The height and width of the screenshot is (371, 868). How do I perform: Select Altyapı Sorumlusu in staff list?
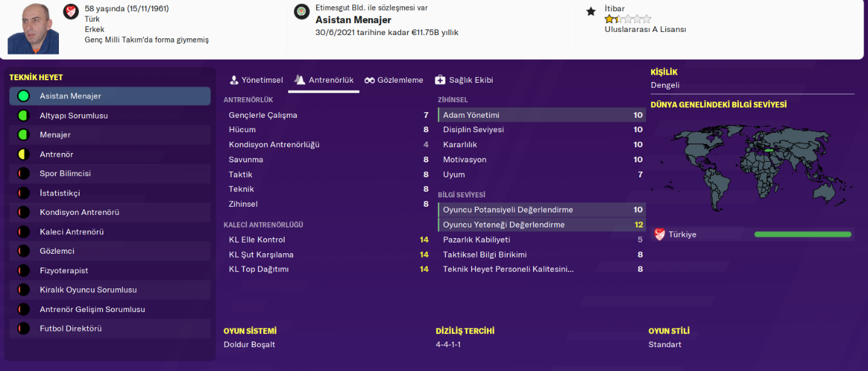click(73, 116)
